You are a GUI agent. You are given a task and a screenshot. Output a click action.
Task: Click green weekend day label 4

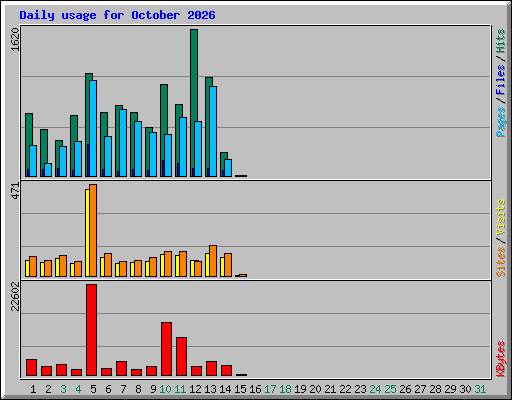pyautogui.click(x=78, y=389)
